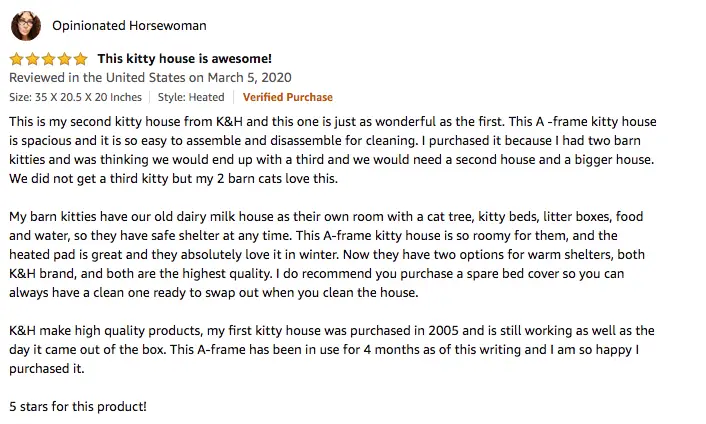Click the fourth gold rating star
The image size is (706, 424).
tap(64, 59)
